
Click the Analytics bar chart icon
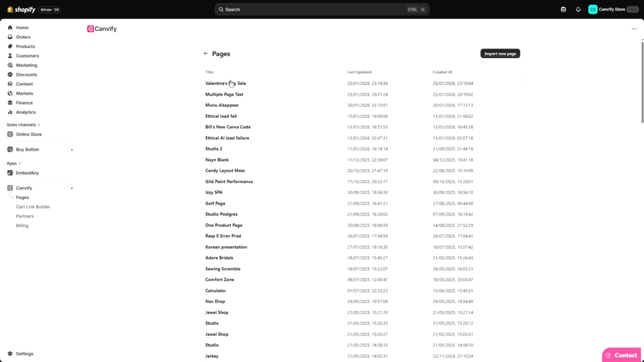[x=10, y=112]
